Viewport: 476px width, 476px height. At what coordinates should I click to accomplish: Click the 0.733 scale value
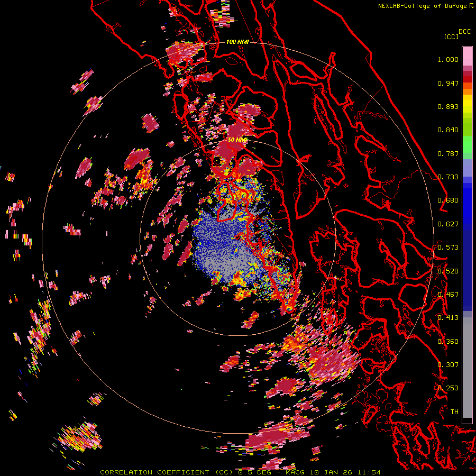tap(448, 177)
